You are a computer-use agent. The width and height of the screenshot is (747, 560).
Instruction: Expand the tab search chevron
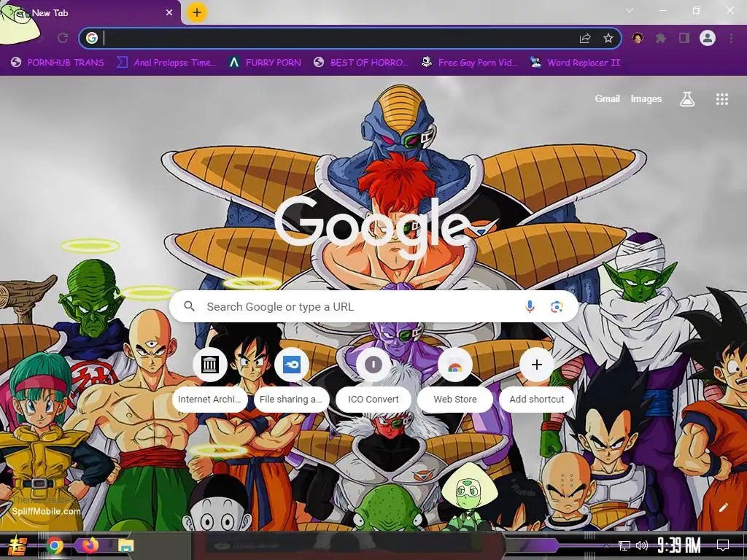(x=630, y=10)
